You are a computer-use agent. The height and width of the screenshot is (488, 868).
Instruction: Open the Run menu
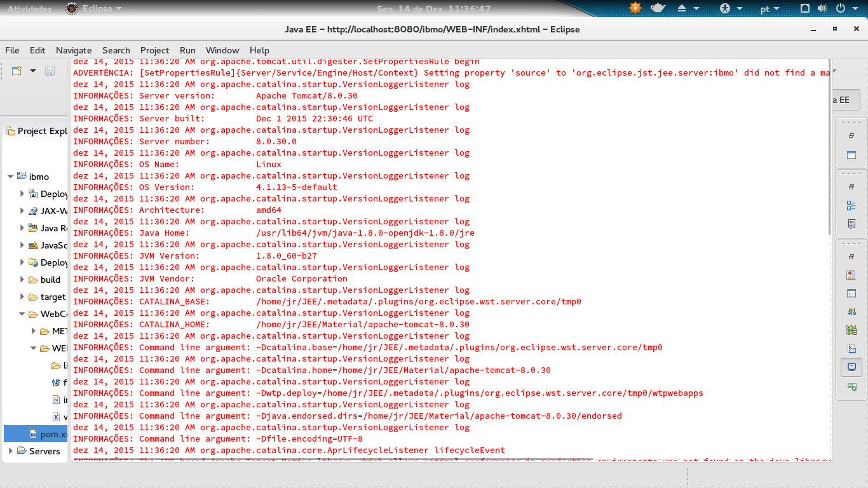point(187,50)
